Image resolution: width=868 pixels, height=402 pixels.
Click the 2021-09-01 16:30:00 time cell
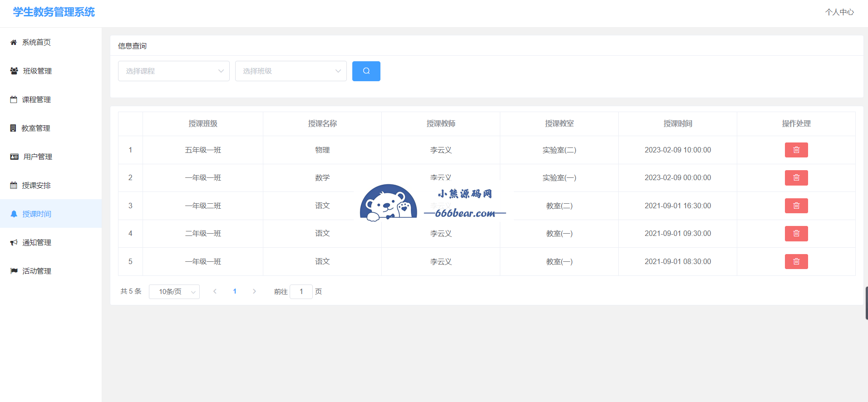pyautogui.click(x=678, y=206)
